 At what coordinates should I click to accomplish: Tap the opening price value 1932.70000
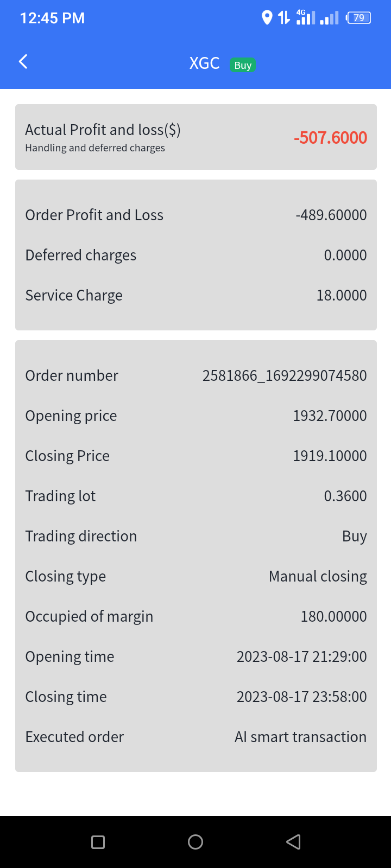(x=330, y=416)
